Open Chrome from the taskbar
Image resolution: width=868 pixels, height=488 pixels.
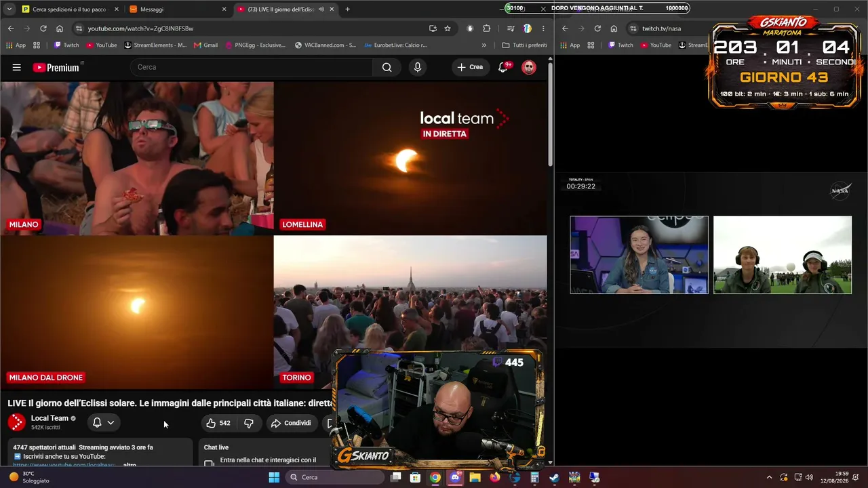[x=435, y=477]
